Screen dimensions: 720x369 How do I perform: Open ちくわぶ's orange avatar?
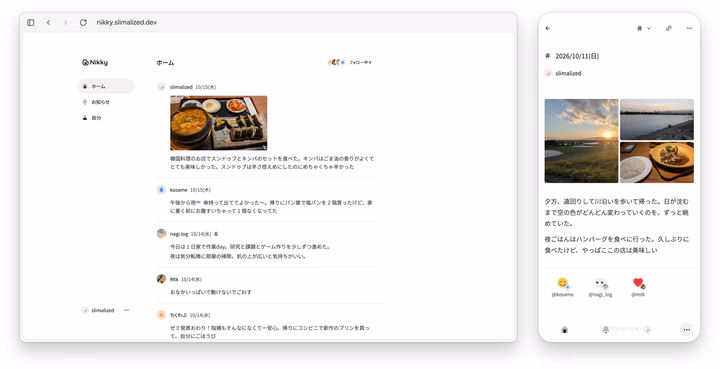point(161,315)
